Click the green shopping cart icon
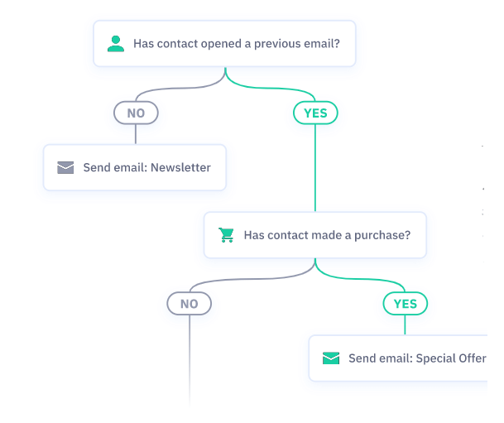Image resolution: width=504 pixels, height=423 pixels. tap(226, 235)
